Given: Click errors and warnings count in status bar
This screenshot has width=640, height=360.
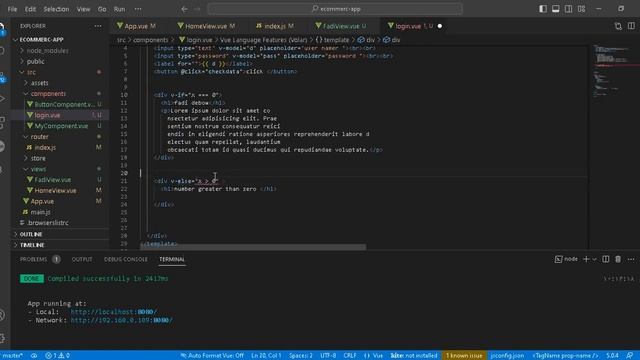Looking at the screenshot, I should 57,356.
